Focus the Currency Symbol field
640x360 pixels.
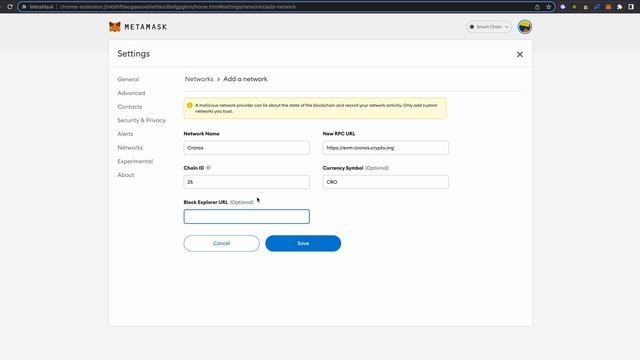click(x=386, y=182)
